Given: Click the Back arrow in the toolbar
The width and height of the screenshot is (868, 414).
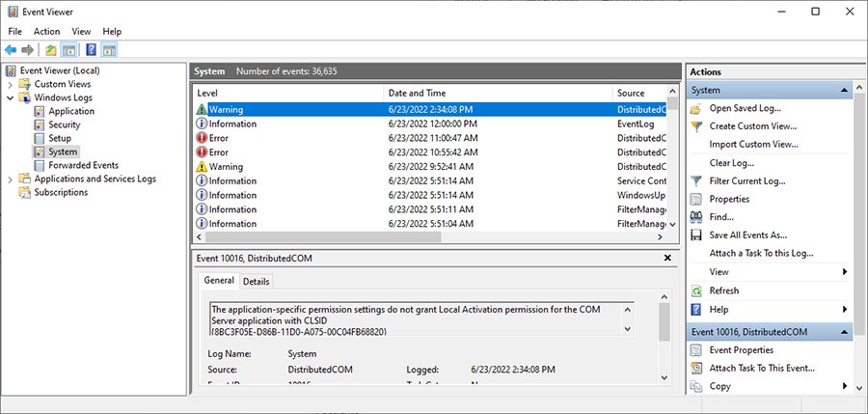Looking at the screenshot, I should pyautogui.click(x=11, y=50).
